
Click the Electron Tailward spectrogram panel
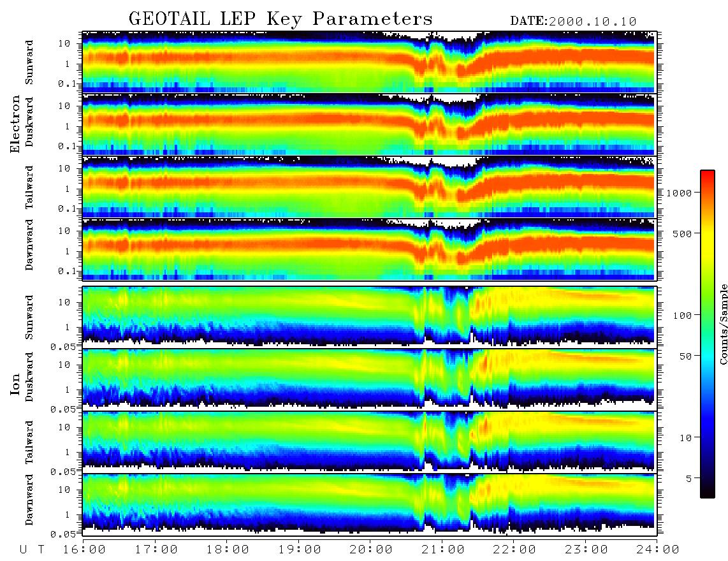(x=369, y=187)
